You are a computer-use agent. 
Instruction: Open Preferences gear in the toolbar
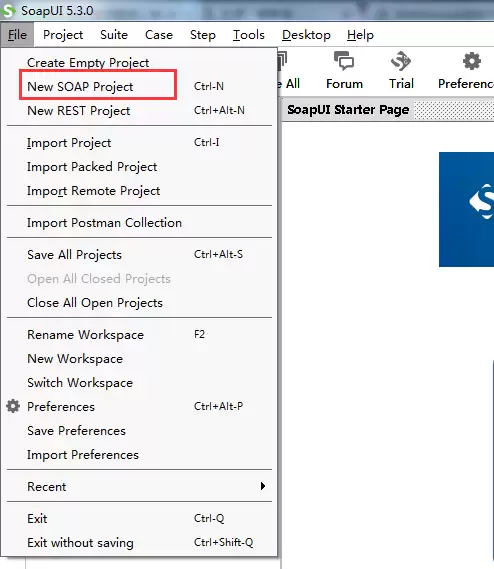tap(471, 61)
